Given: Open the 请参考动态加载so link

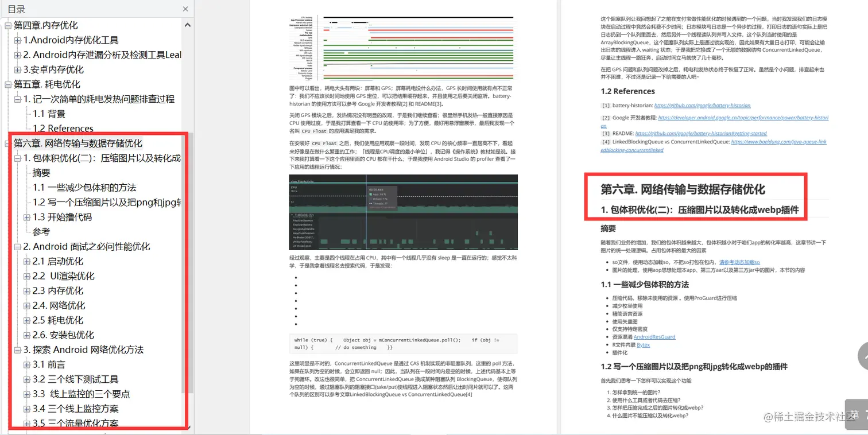Looking at the screenshot, I should pyautogui.click(x=739, y=262).
